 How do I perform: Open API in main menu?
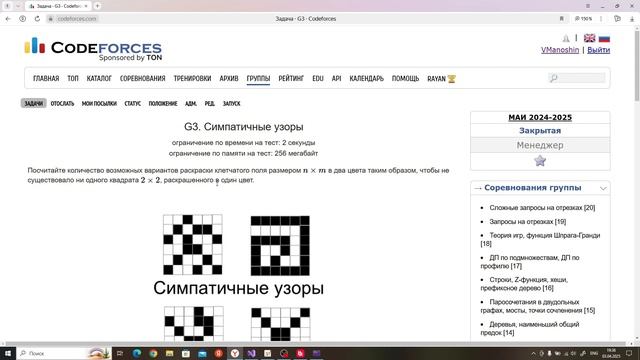point(336,78)
